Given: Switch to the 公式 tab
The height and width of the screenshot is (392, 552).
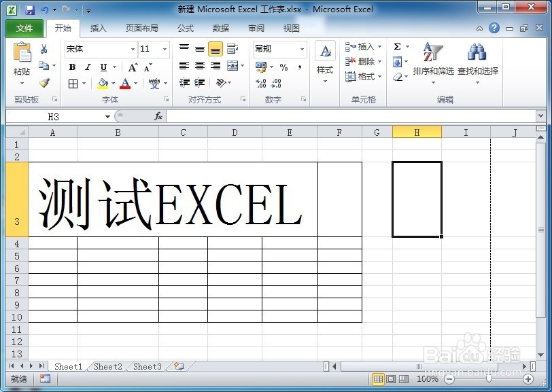Looking at the screenshot, I should click(186, 28).
